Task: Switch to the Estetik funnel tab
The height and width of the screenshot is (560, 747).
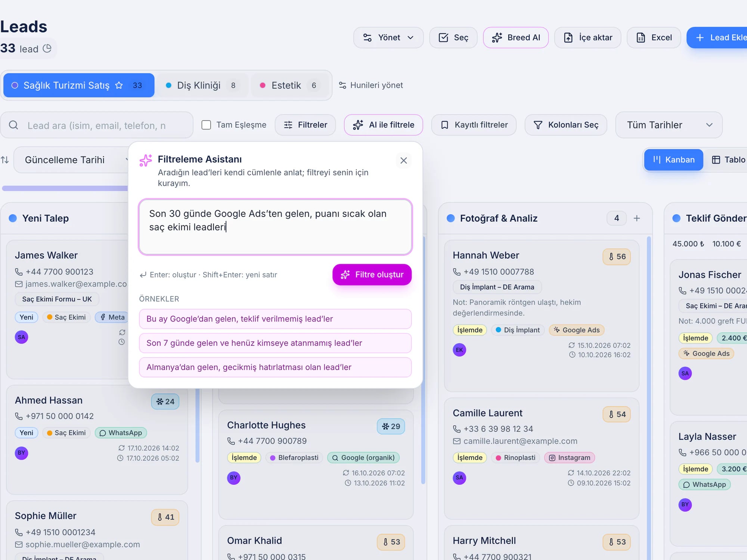Action: pos(290,85)
